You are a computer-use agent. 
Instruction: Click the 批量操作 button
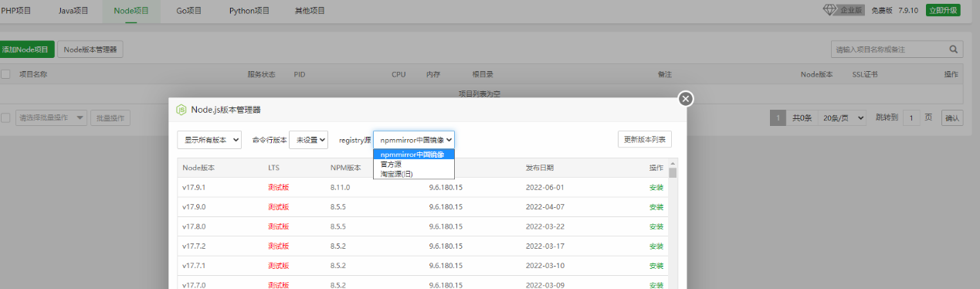(x=110, y=117)
